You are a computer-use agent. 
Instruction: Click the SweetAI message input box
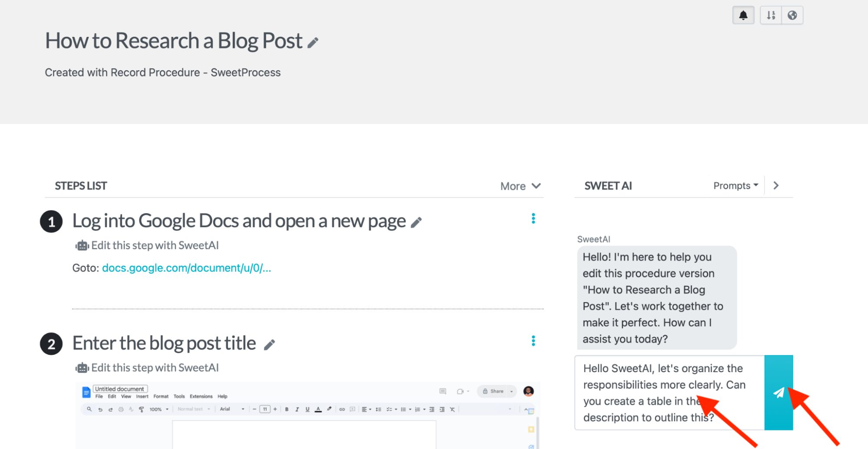670,393
